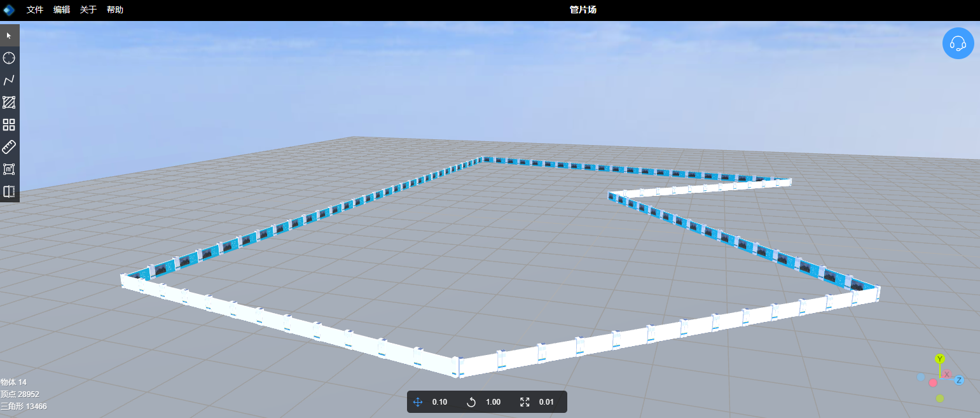980x418 pixels.
Task: Click the 物体 14 statistic
Action: click(13, 382)
